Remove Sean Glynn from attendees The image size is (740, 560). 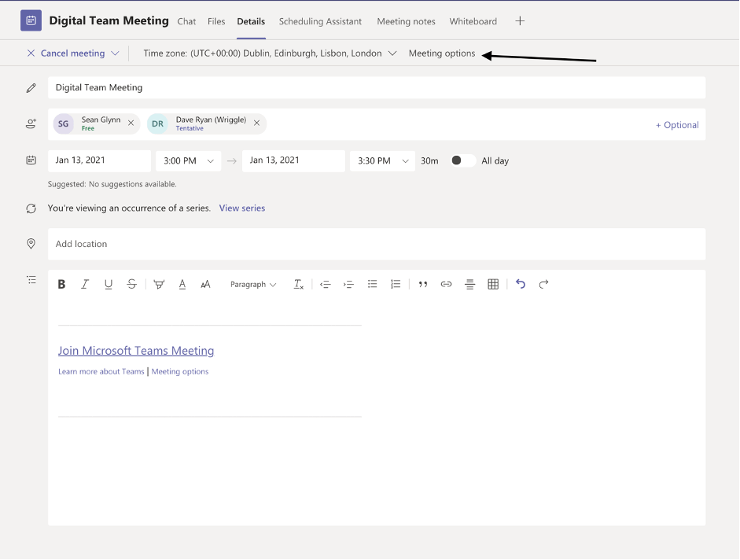click(x=131, y=123)
